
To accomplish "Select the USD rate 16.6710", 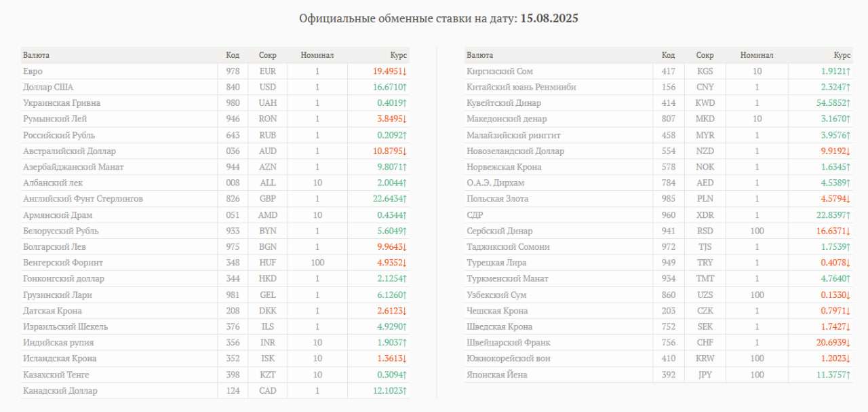I will coord(389,87).
